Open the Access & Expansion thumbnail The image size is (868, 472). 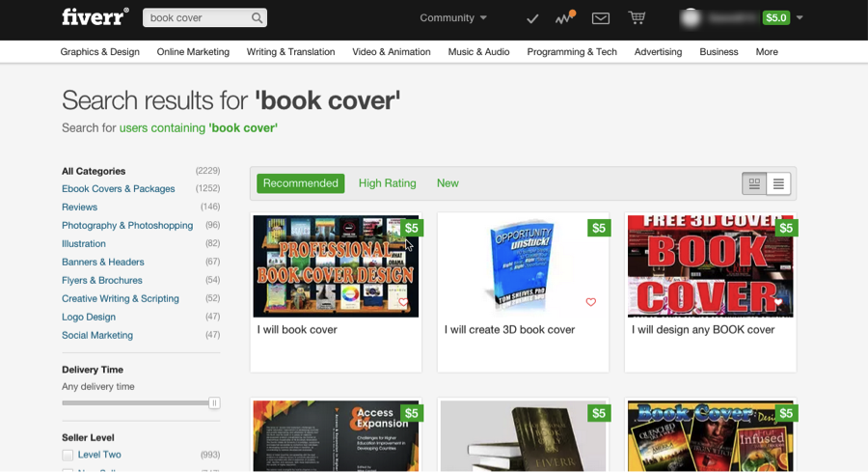click(x=336, y=436)
